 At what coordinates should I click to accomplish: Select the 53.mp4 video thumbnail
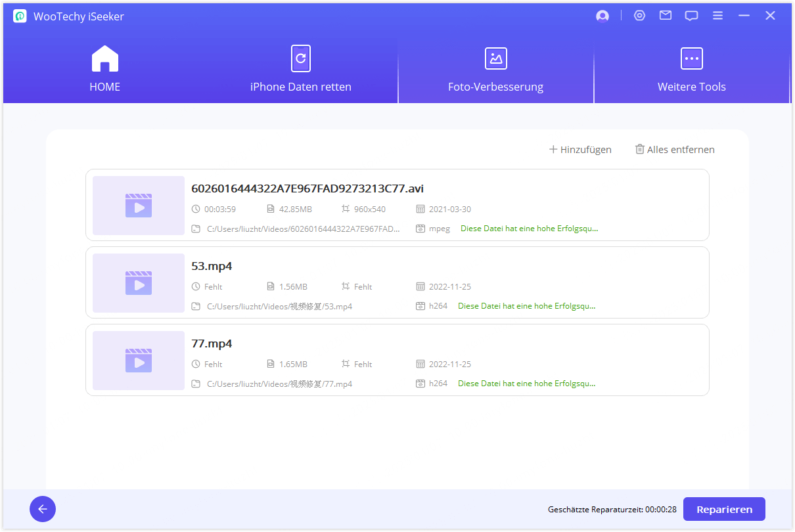(x=139, y=283)
